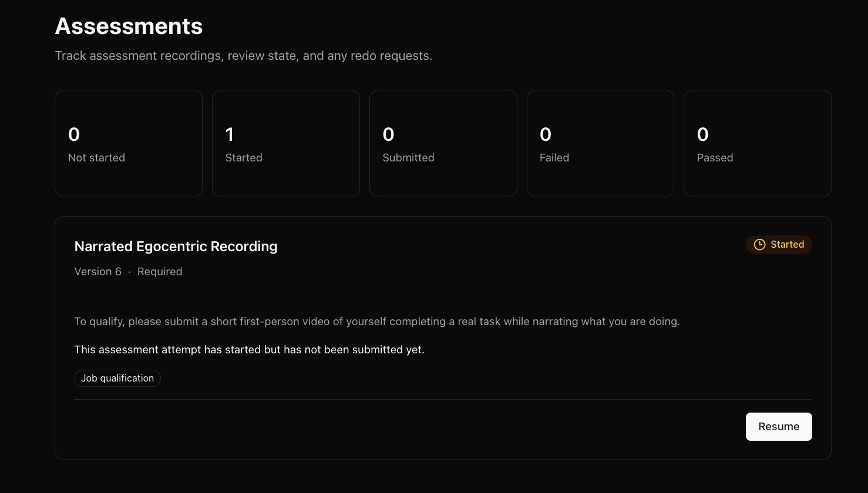Open the Passed summary card
The image size is (868, 493).
pos(758,143)
